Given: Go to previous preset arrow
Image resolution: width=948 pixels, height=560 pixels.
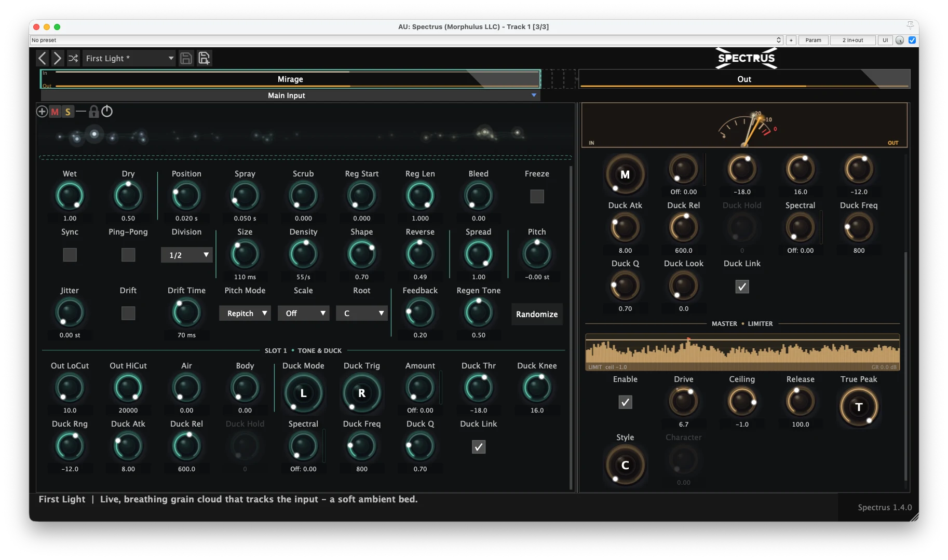Looking at the screenshot, I should [43, 58].
